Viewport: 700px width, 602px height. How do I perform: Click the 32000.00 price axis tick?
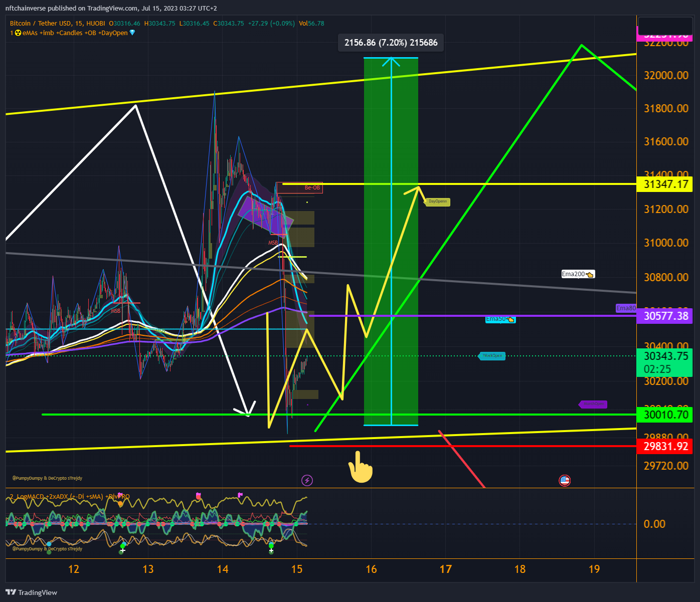[666, 75]
